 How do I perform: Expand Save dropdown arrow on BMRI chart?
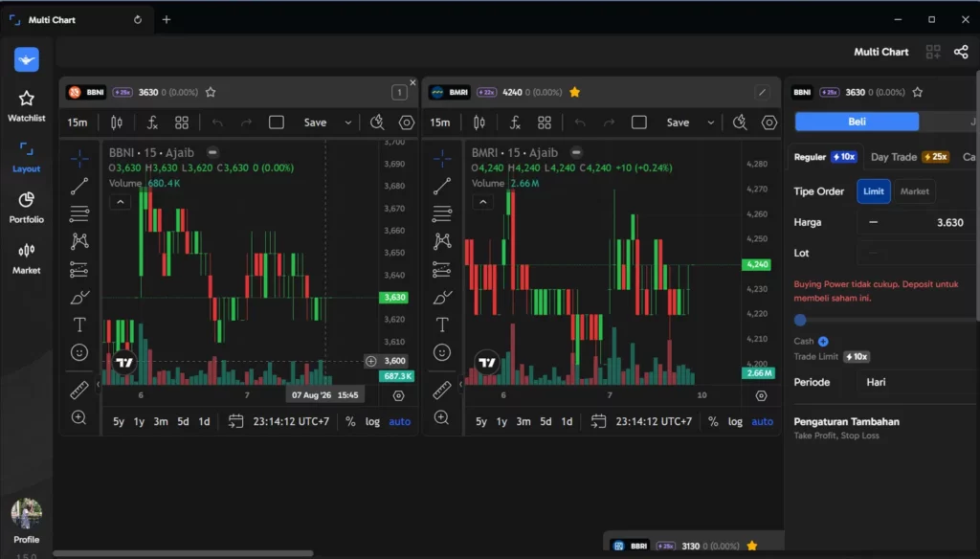711,123
